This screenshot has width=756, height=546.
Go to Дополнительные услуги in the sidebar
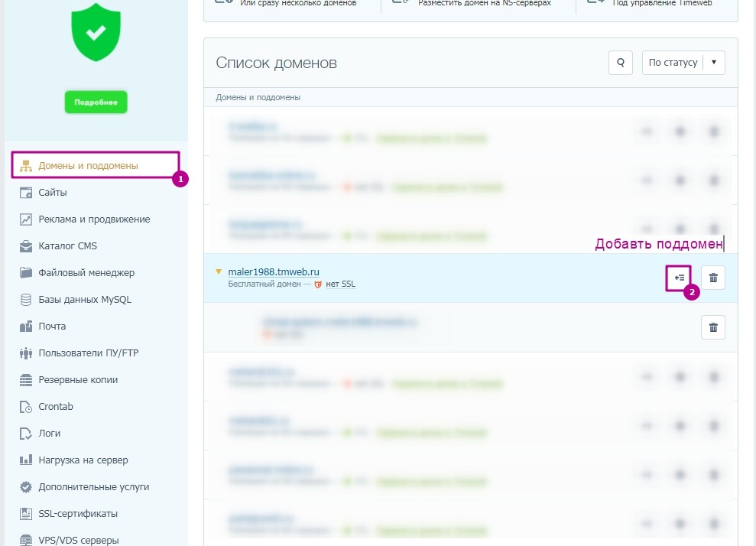pyautogui.click(x=93, y=487)
